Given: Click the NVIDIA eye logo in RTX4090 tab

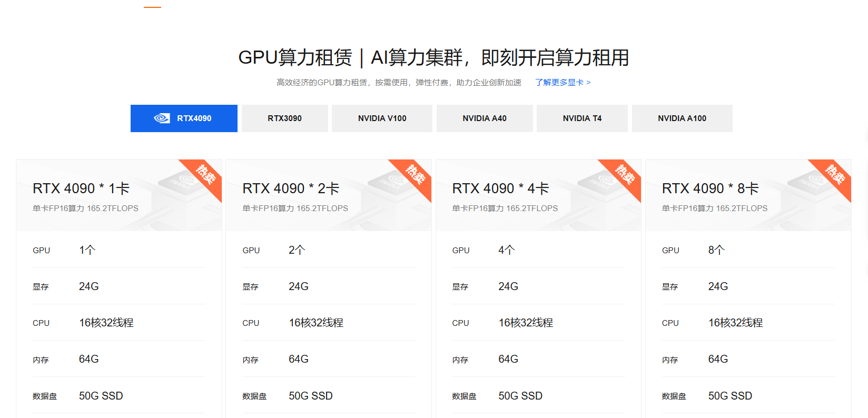Looking at the screenshot, I should (162, 118).
